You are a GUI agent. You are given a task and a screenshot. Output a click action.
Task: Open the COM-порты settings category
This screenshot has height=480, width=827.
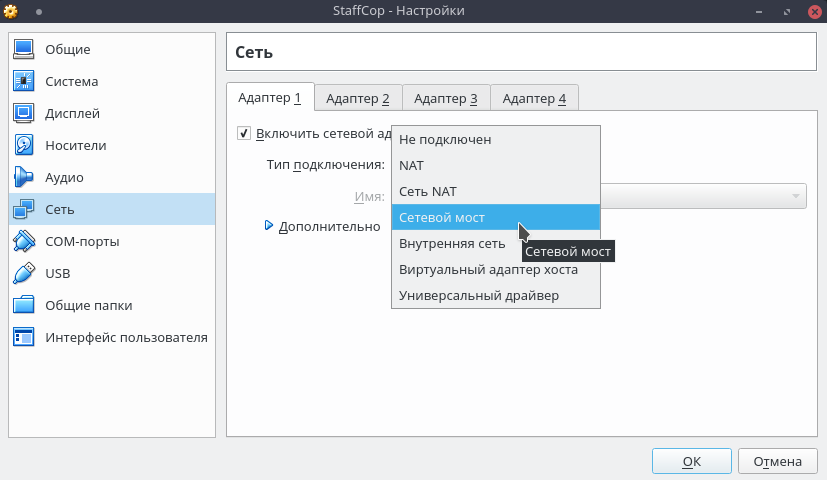tap(112, 242)
